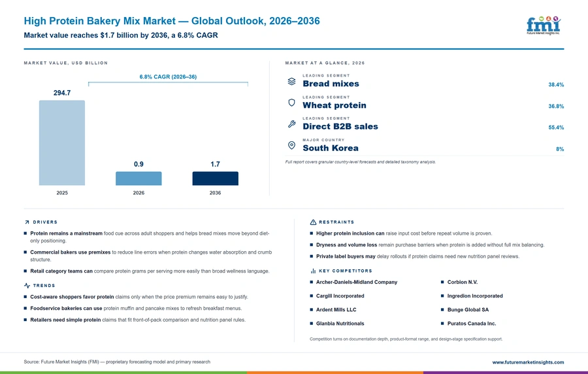Click the location pin icon beside South Korea
The height and width of the screenshot is (374, 588).
click(291, 146)
